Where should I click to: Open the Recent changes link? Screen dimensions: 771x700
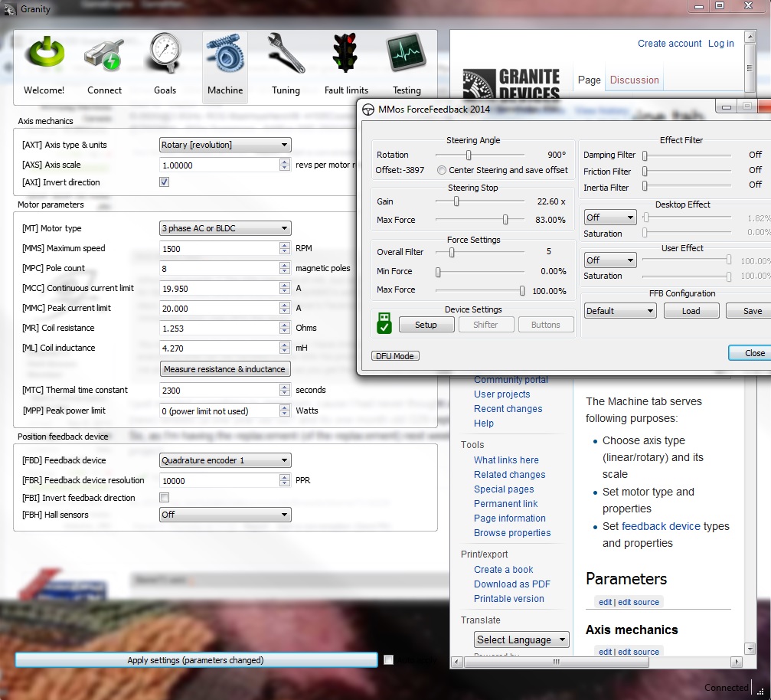[x=508, y=409]
